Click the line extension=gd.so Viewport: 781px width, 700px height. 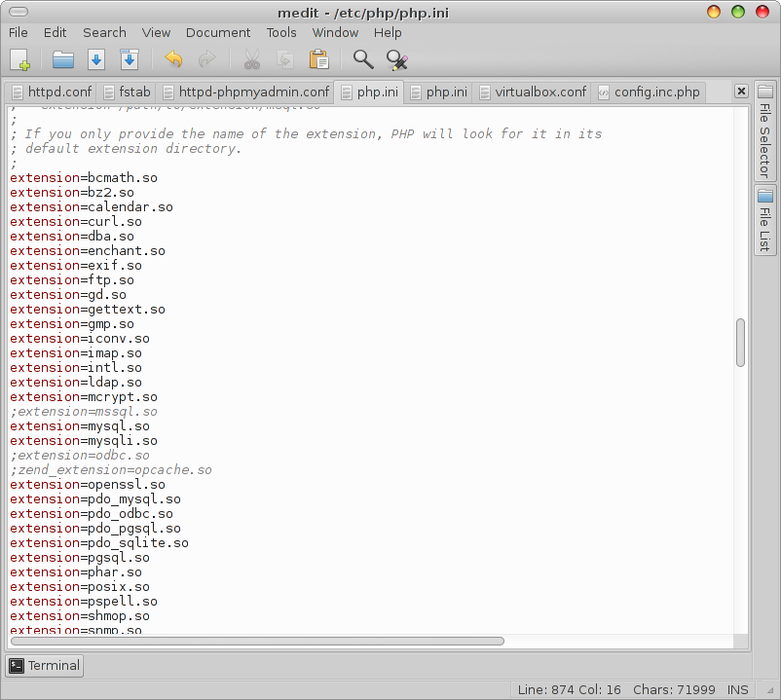[x=68, y=295]
